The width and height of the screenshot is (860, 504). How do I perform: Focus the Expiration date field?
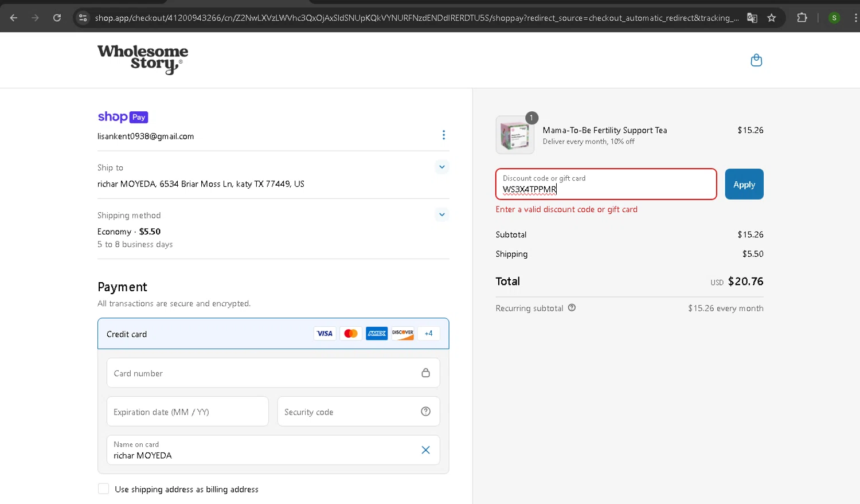click(187, 411)
